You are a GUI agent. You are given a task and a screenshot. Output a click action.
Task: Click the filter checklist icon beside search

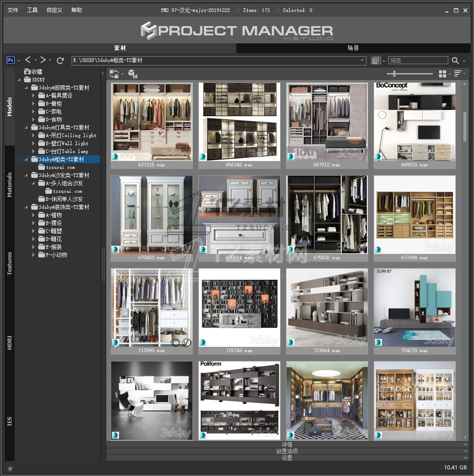pyautogui.click(x=376, y=60)
